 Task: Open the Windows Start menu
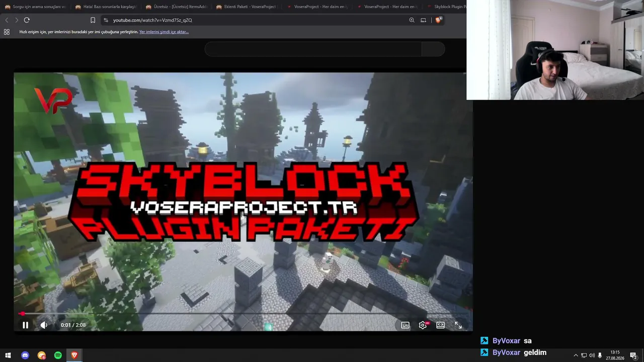tap(8, 355)
